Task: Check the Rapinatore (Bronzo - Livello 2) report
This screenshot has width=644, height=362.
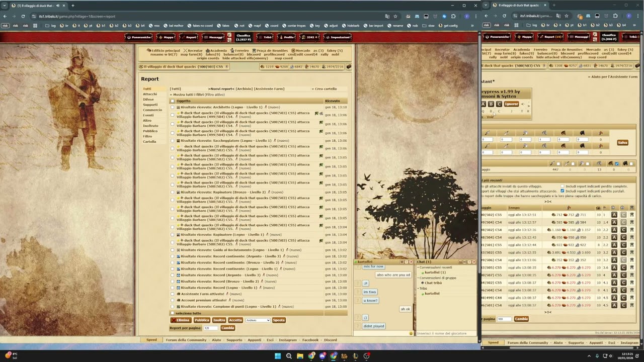Action: 173,192
